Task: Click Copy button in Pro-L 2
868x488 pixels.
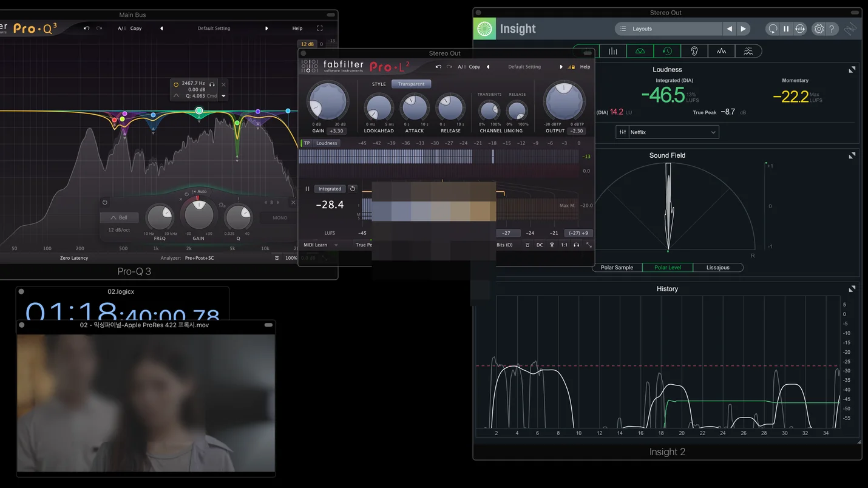Action: pos(475,67)
